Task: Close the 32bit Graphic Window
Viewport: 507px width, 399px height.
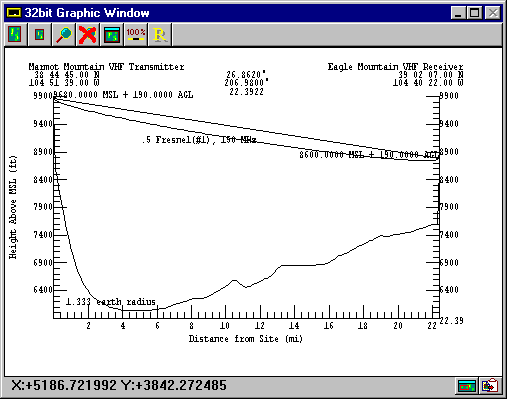Action: 493,13
